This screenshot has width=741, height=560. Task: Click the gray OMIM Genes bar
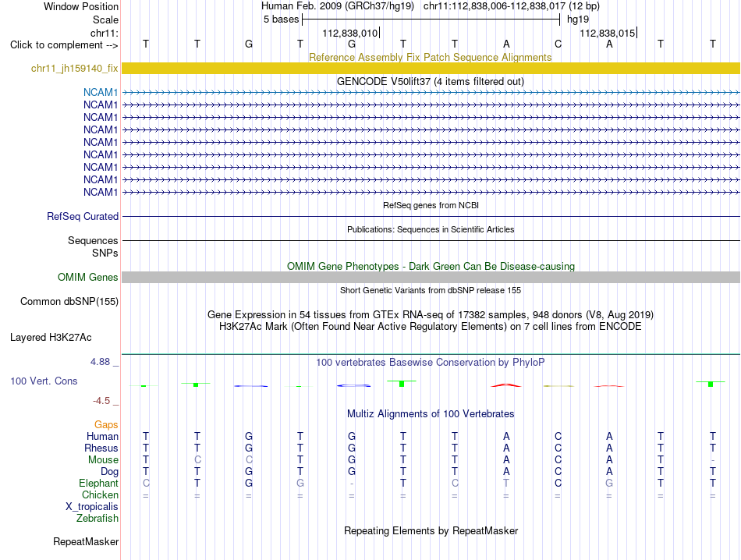point(431,278)
